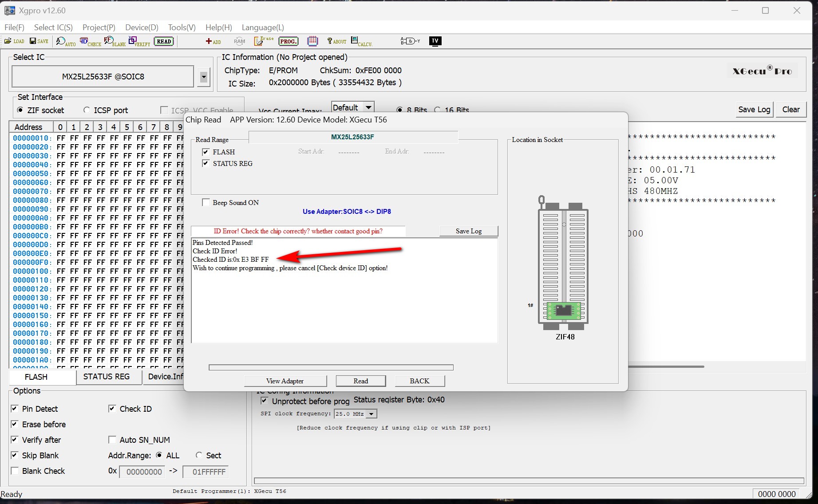Click the Erase toolbar icon
The height and width of the screenshot is (504, 818).
pos(263,41)
